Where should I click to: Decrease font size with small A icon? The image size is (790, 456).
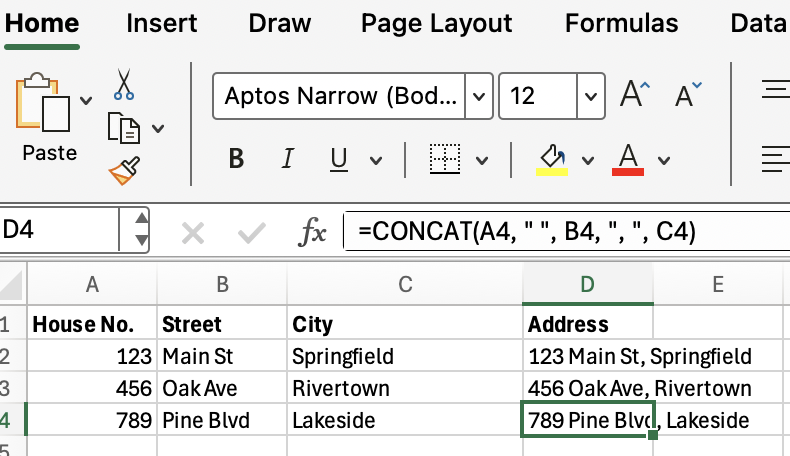tap(688, 94)
